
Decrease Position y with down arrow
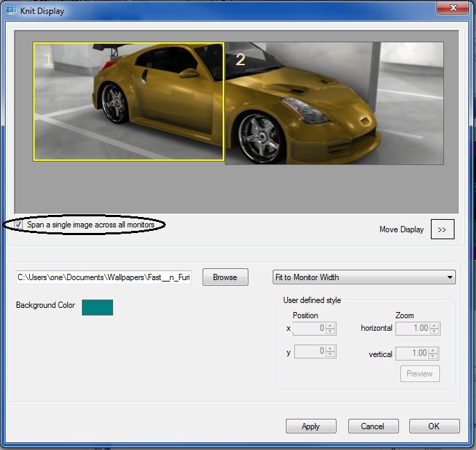[330, 354]
